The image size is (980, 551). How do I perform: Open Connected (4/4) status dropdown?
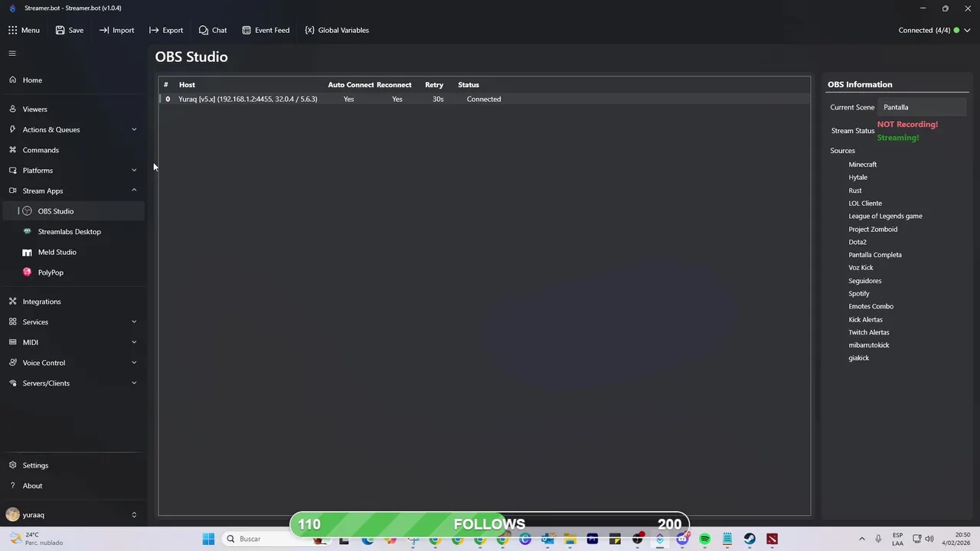pyautogui.click(x=935, y=30)
